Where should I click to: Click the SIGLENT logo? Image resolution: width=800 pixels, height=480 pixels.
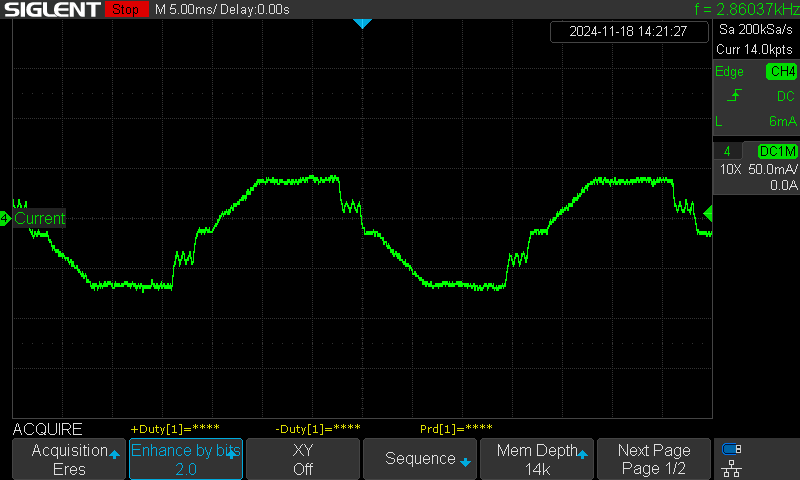point(52,9)
